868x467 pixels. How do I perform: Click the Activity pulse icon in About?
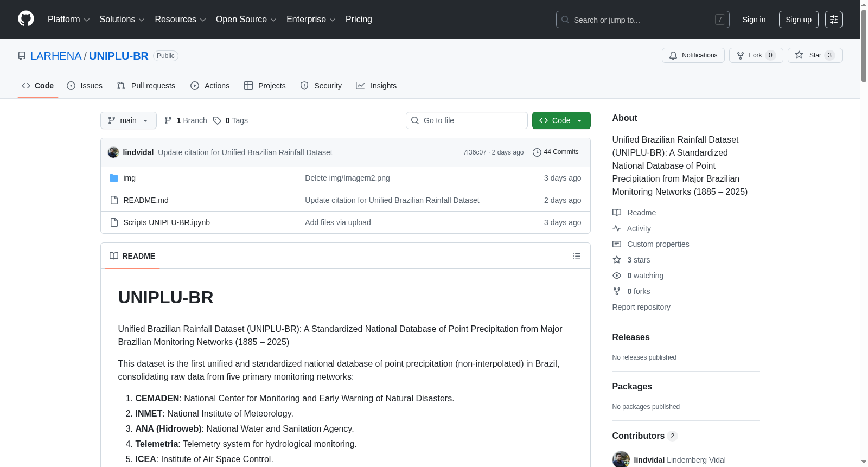[617, 228]
